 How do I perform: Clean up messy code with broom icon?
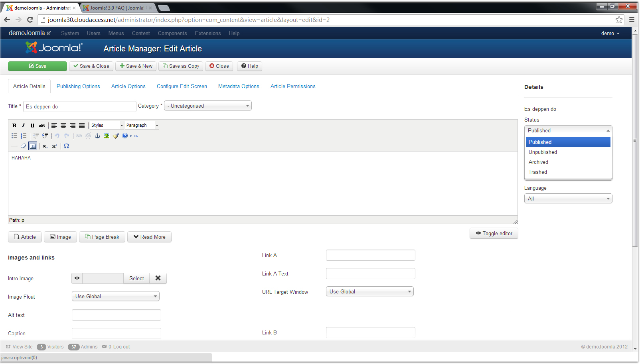tap(116, 136)
